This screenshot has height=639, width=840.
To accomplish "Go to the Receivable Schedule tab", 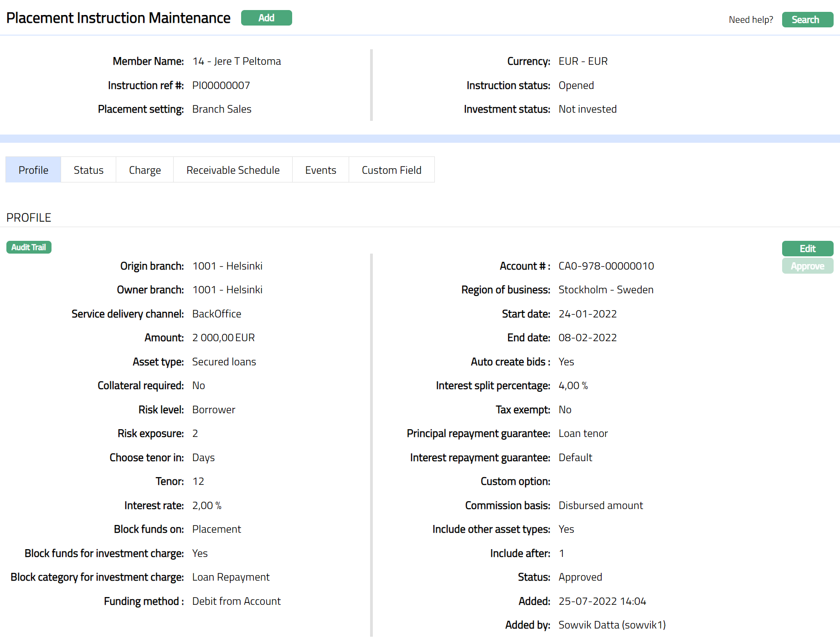I will pos(233,170).
